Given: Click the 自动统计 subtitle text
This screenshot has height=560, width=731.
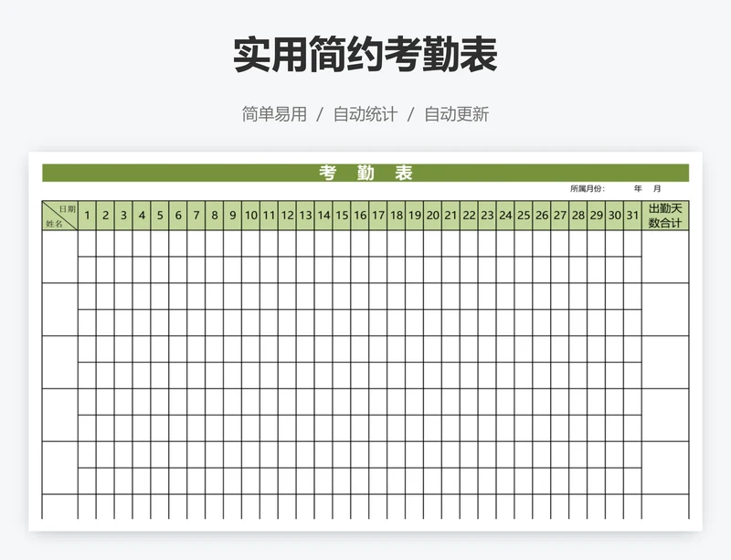Looking at the screenshot, I should coord(365,114).
